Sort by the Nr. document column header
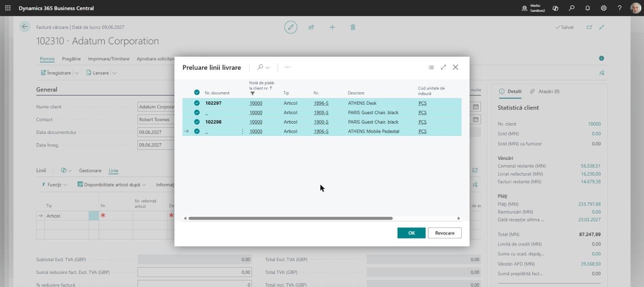 (x=217, y=93)
